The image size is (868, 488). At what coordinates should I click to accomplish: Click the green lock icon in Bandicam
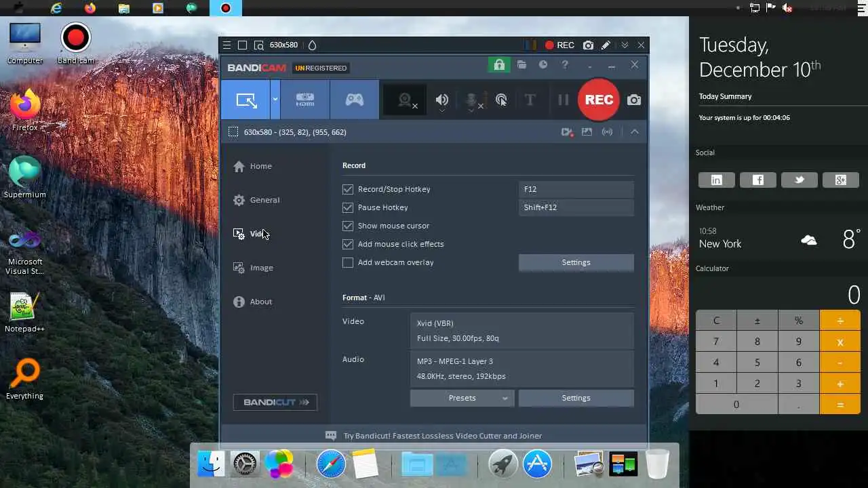499,65
